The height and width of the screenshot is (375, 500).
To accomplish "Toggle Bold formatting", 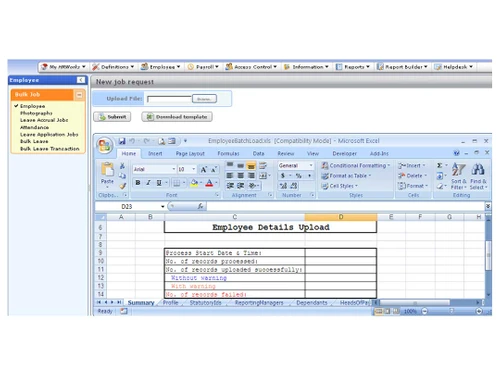I will [x=138, y=183].
